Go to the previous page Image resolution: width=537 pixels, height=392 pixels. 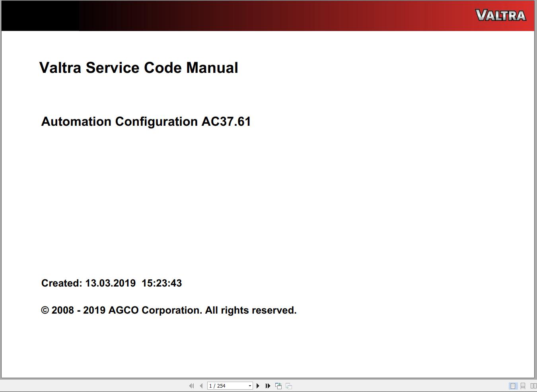(x=201, y=386)
